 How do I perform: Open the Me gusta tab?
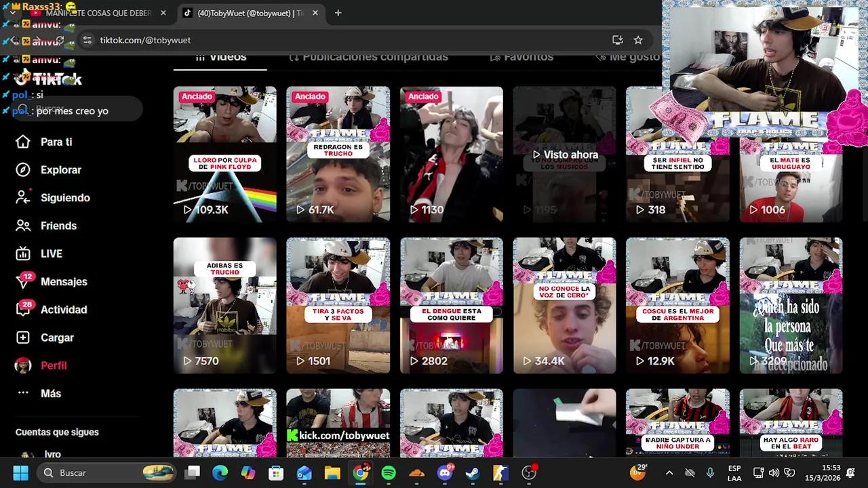[x=627, y=57]
